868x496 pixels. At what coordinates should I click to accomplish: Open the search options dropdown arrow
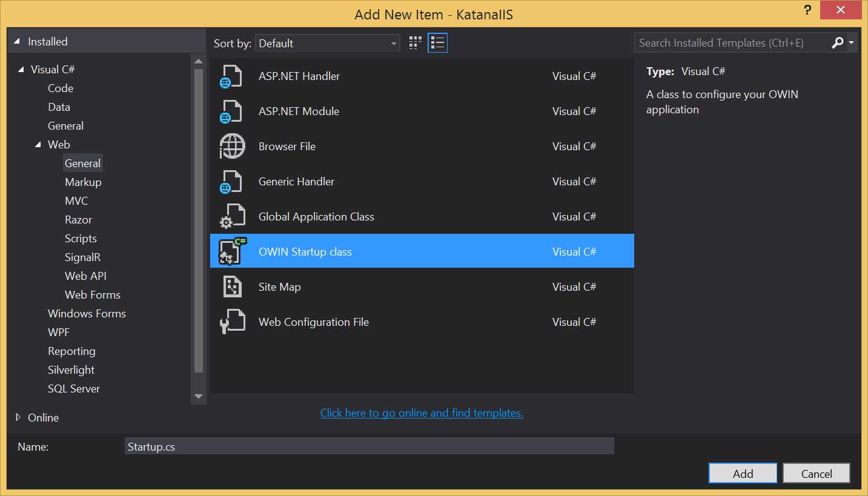tap(852, 43)
